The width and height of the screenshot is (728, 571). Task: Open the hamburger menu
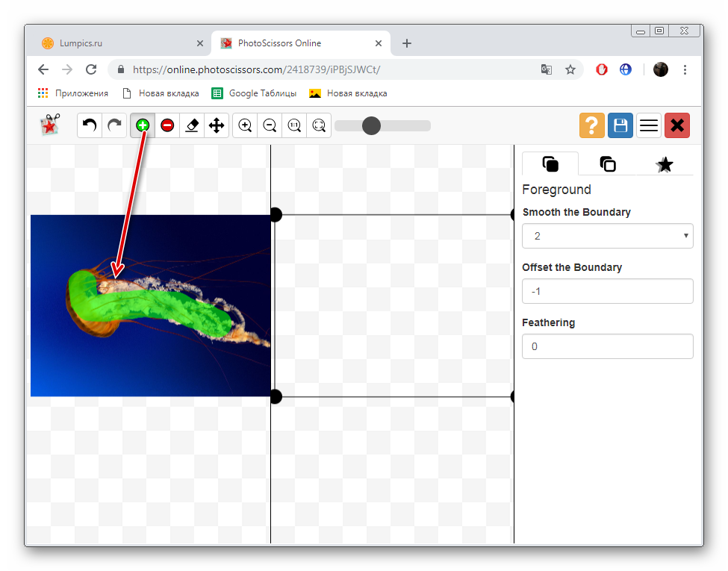(649, 125)
